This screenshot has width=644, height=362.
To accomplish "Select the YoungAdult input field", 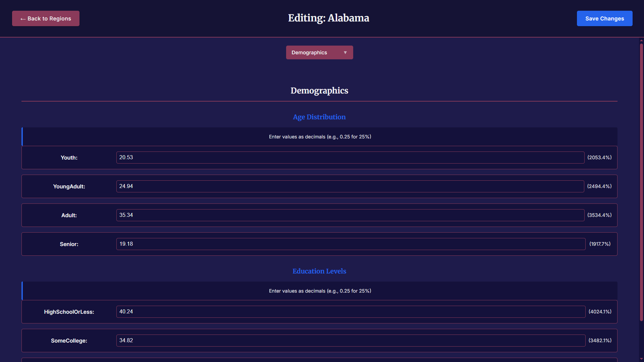I will pyautogui.click(x=350, y=186).
